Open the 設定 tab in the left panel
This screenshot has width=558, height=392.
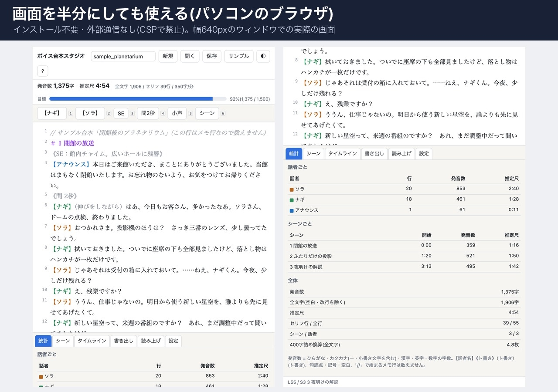[x=174, y=341]
